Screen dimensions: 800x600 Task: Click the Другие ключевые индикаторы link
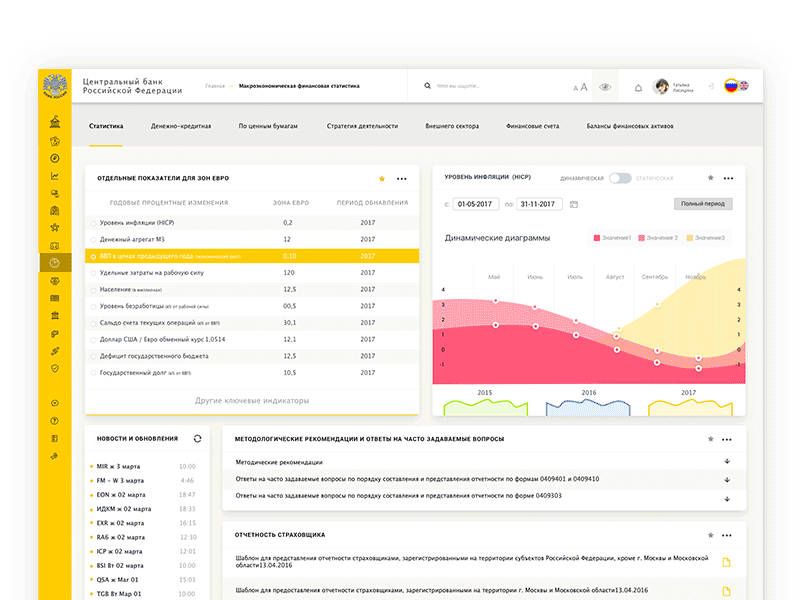[252, 400]
